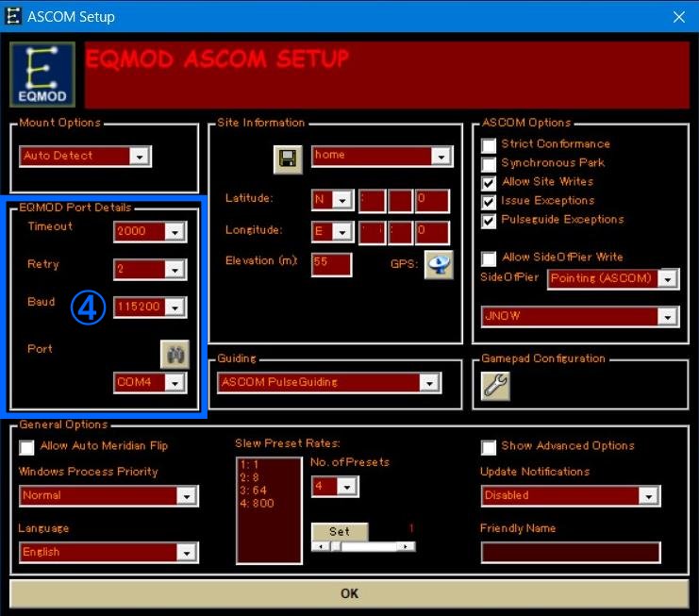This screenshot has width=699, height=616.
Task: Open the Longitude E hemisphere dropdown
Action: pos(342,232)
